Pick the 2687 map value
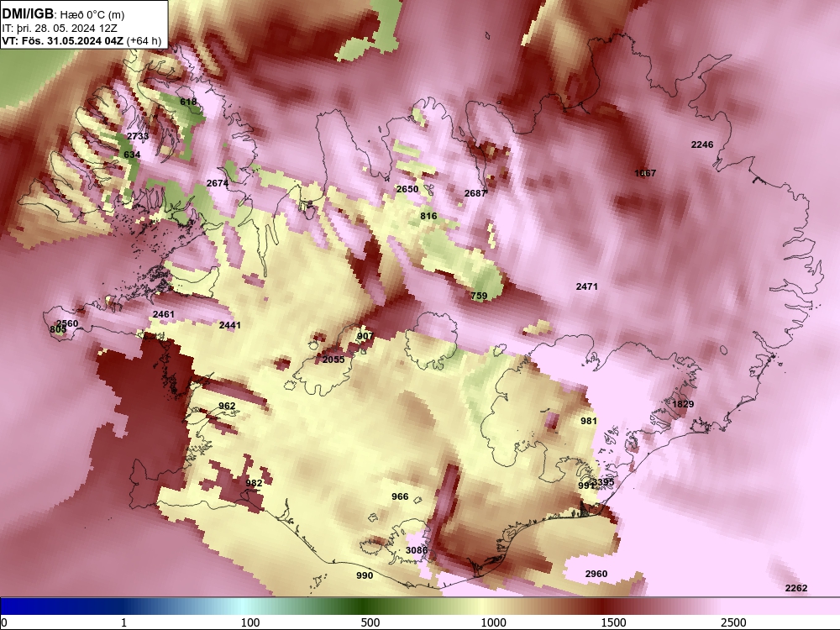The height and width of the screenshot is (630, 840). coord(475,193)
